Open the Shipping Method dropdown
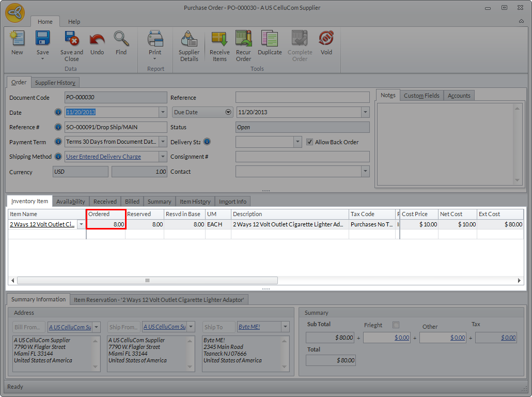The height and width of the screenshot is (397, 532). point(163,157)
